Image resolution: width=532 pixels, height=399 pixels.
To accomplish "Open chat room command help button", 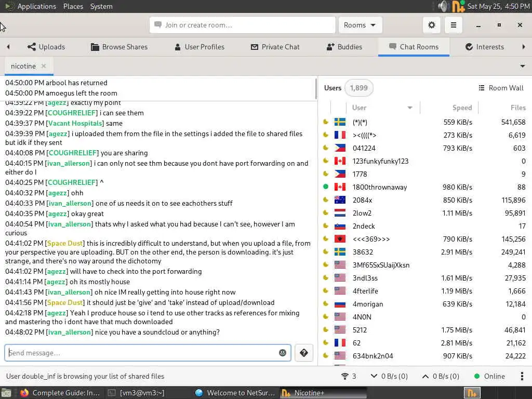I will click(303, 353).
